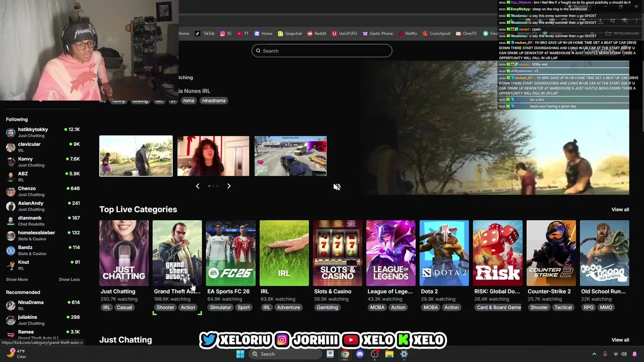The image size is (644, 362).
Task: Click the mma stream tag
Action: coord(189,101)
